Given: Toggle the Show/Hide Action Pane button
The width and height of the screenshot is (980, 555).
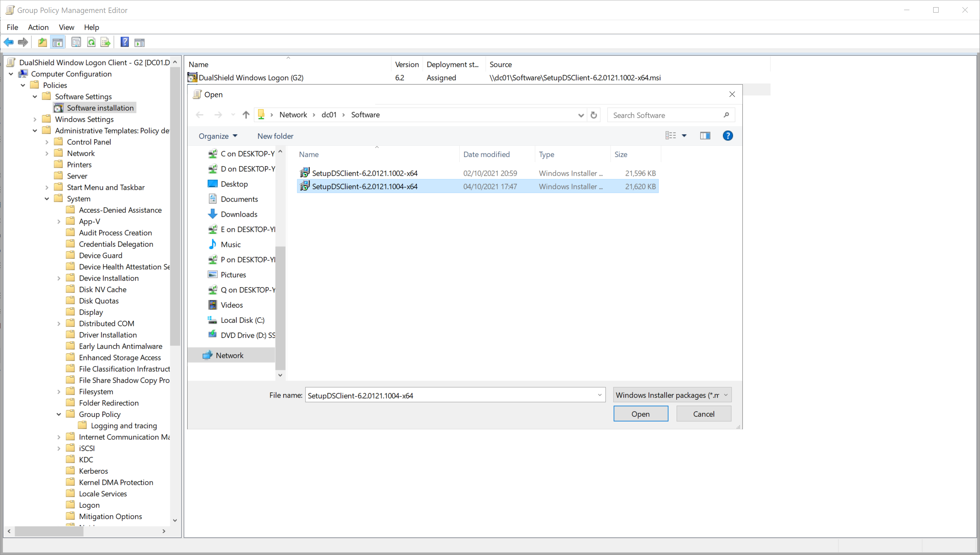Looking at the screenshot, I should (139, 42).
